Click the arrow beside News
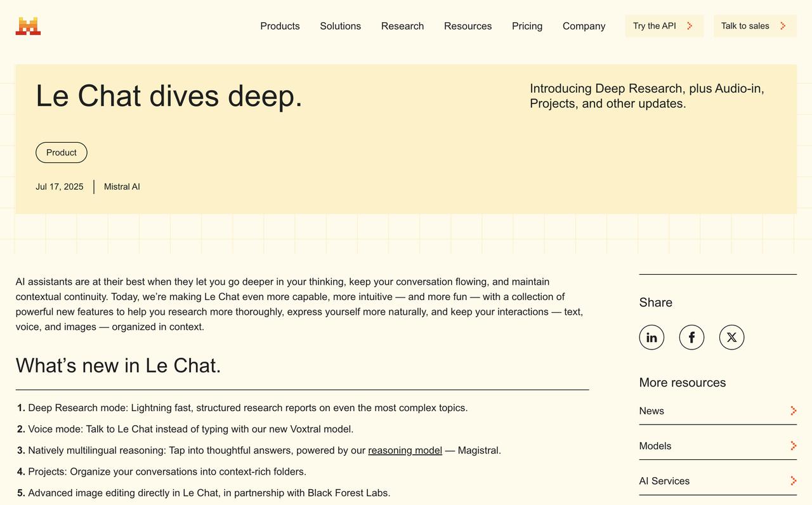The image size is (812, 505). point(793,411)
